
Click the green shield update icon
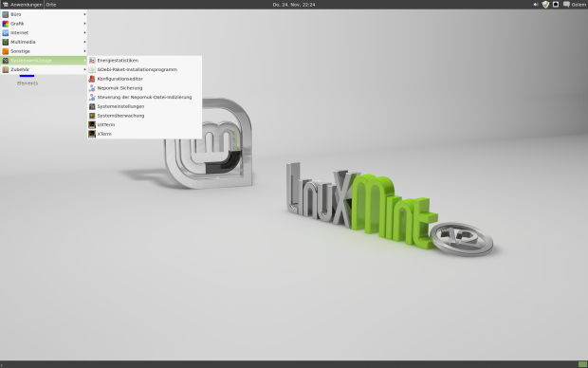545,5
